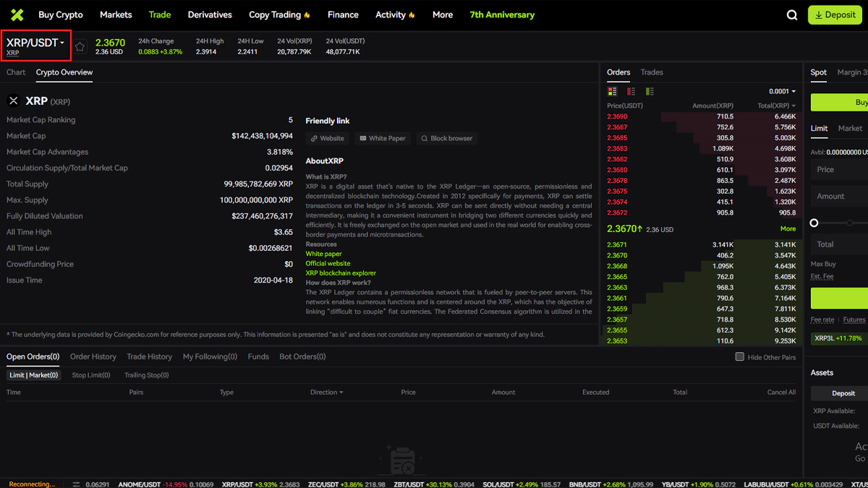
Task: Click the green Deposit button in header
Action: (x=835, y=15)
